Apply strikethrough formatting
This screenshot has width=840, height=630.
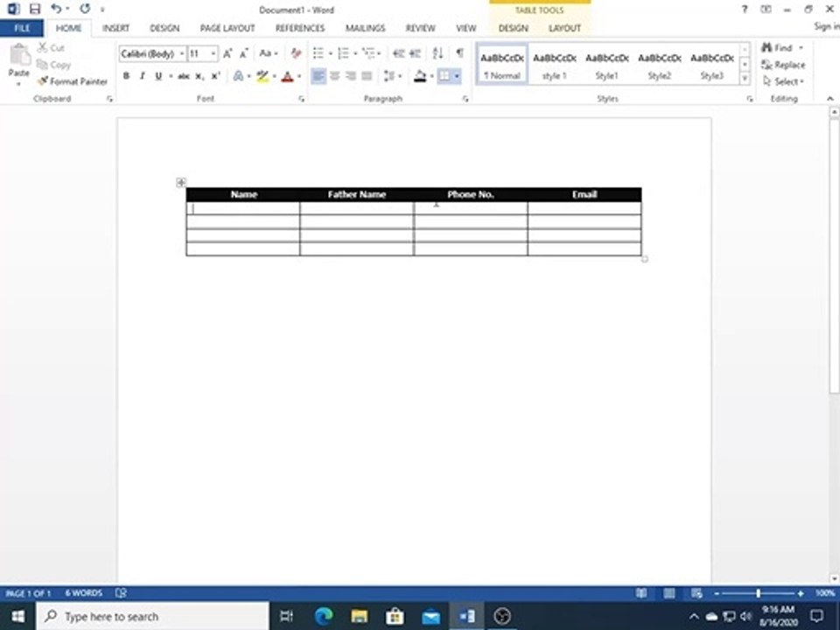(x=183, y=77)
